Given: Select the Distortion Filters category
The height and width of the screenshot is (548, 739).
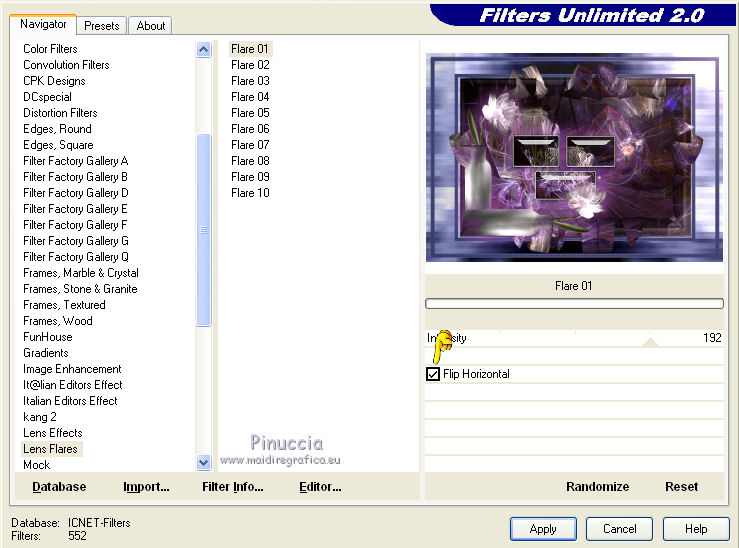Looking at the screenshot, I should point(60,113).
